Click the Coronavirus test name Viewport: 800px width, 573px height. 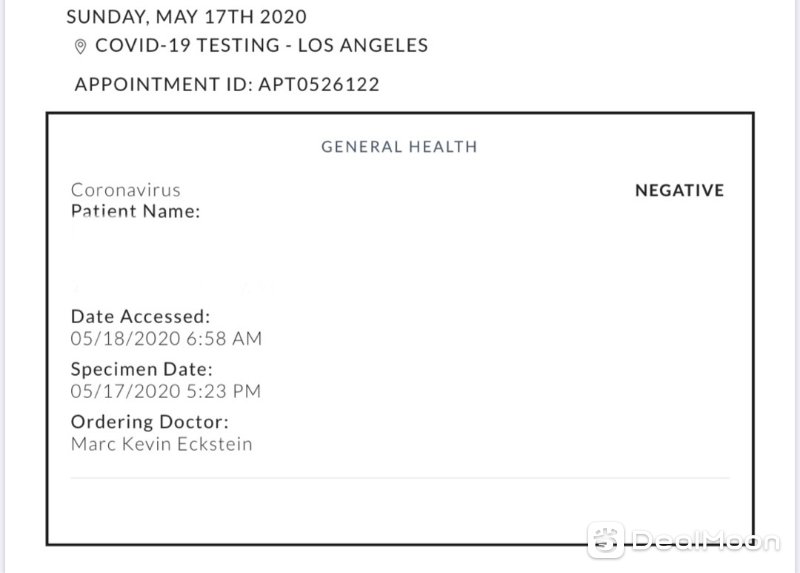pos(126,190)
